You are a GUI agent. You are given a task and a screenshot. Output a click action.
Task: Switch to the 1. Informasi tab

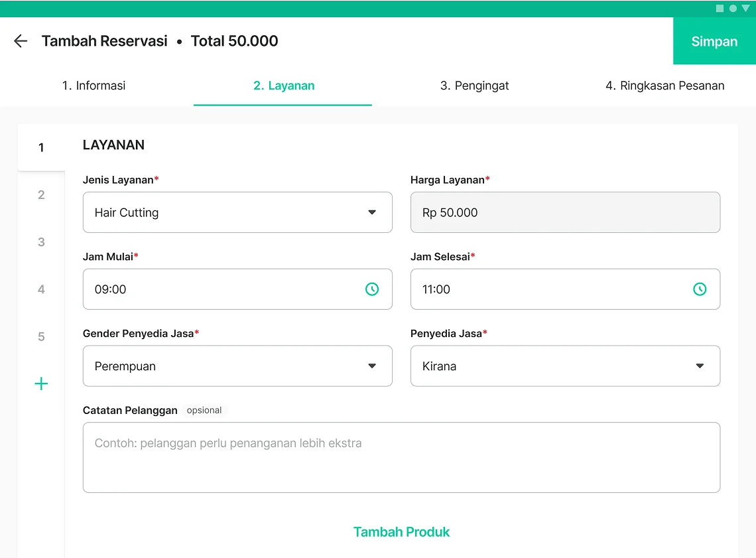point(94,86)
